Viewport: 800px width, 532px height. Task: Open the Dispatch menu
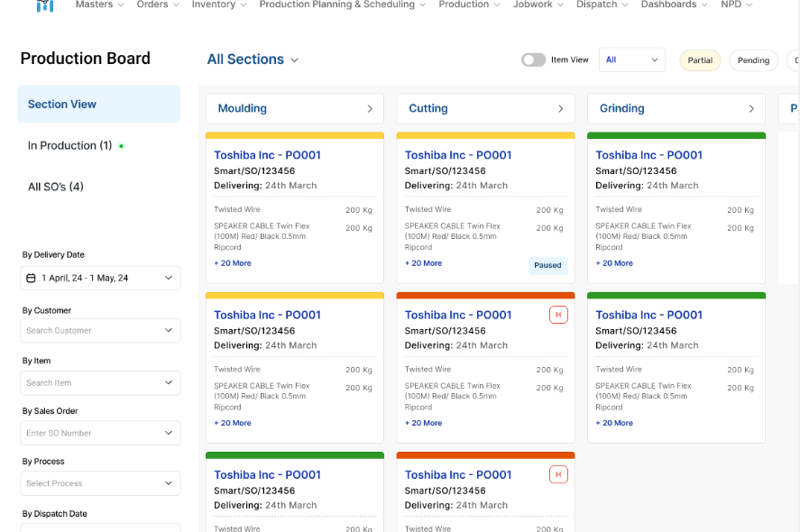(x=602, y=5)
